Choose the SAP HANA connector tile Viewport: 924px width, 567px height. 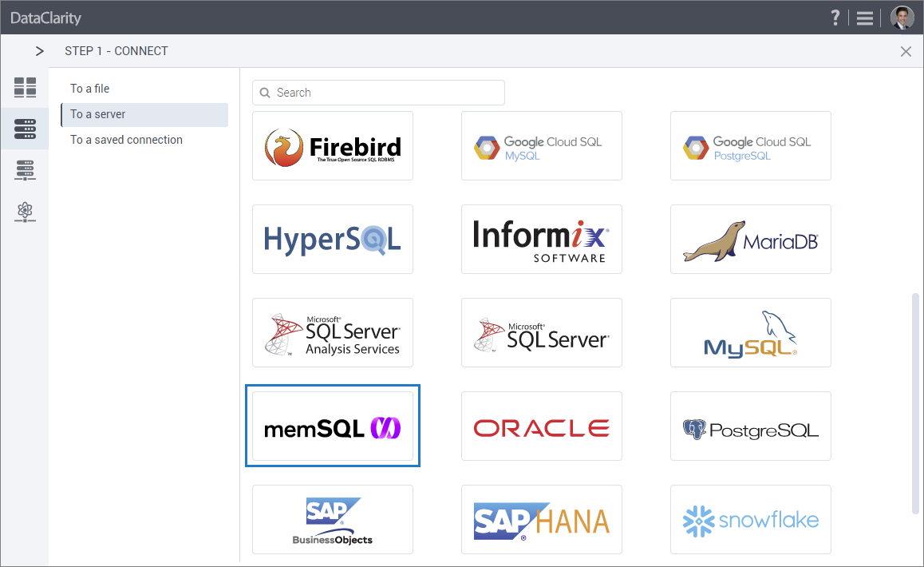[542, 519]
